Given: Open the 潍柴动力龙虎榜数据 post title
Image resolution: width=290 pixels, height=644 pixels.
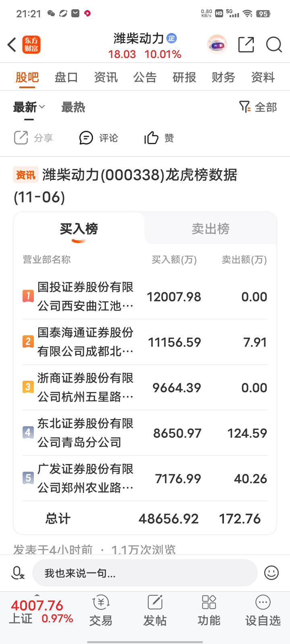Looking at the screenshot, I should pyautogui.click(x=125, y=186).
